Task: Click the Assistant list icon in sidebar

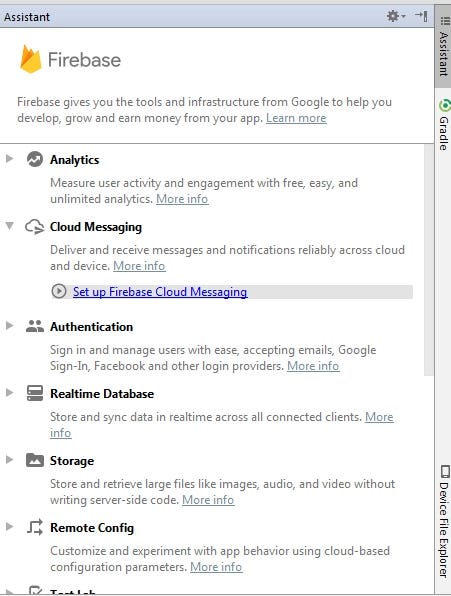Action: [445, 21]
